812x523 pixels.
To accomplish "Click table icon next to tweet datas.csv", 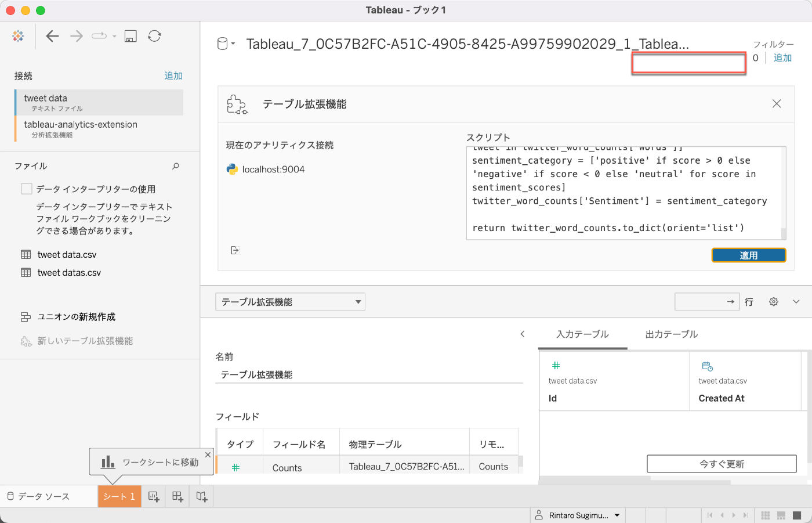I will click(26, 272).
